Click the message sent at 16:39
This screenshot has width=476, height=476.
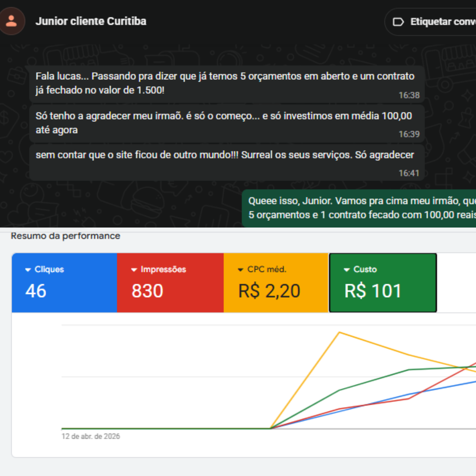pos(227,123)
